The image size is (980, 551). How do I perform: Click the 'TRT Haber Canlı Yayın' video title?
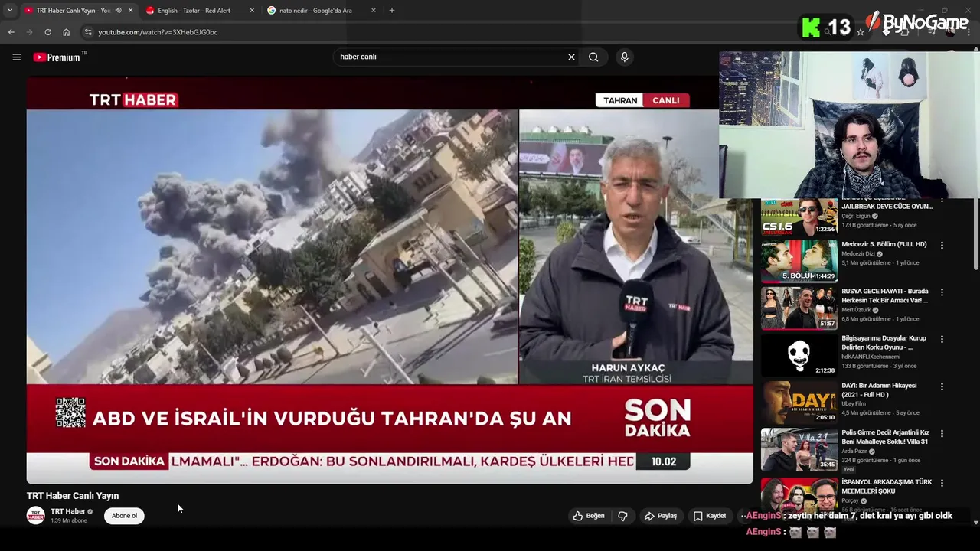coord(73,496)
